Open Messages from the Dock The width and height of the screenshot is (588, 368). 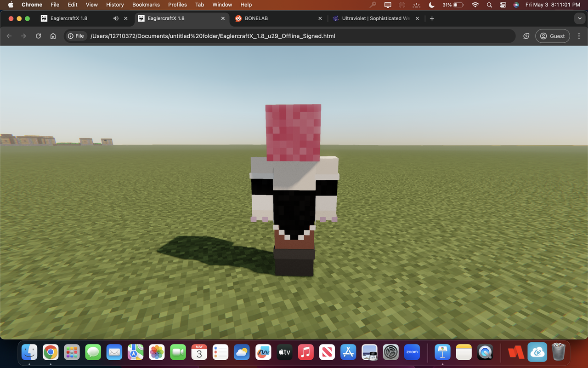click(x=93, y=352)
